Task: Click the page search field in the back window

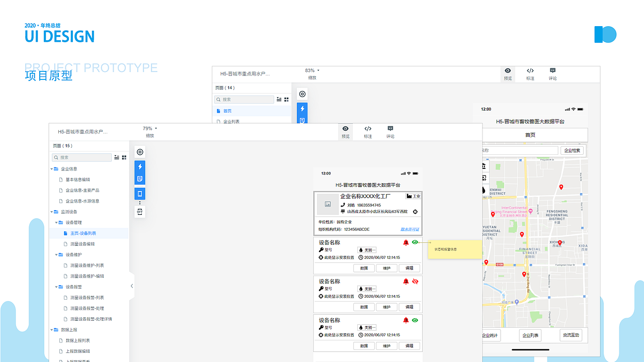Action: pyautogui.click(x=245, y=100)
